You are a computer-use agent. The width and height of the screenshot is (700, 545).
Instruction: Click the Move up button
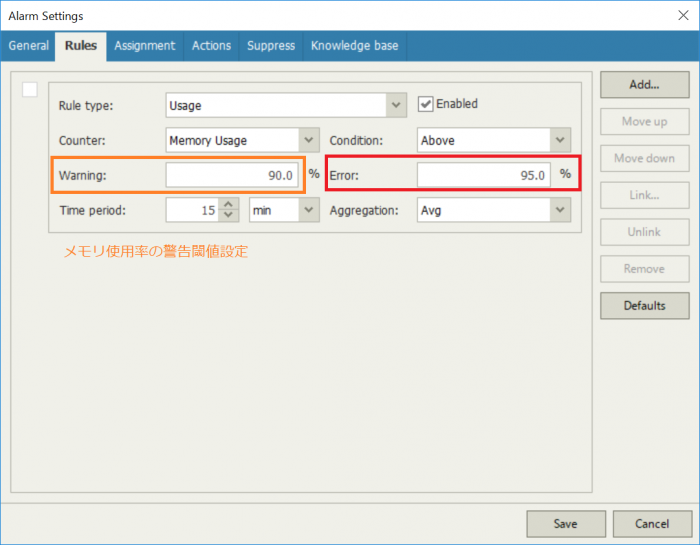coord(645,121)
